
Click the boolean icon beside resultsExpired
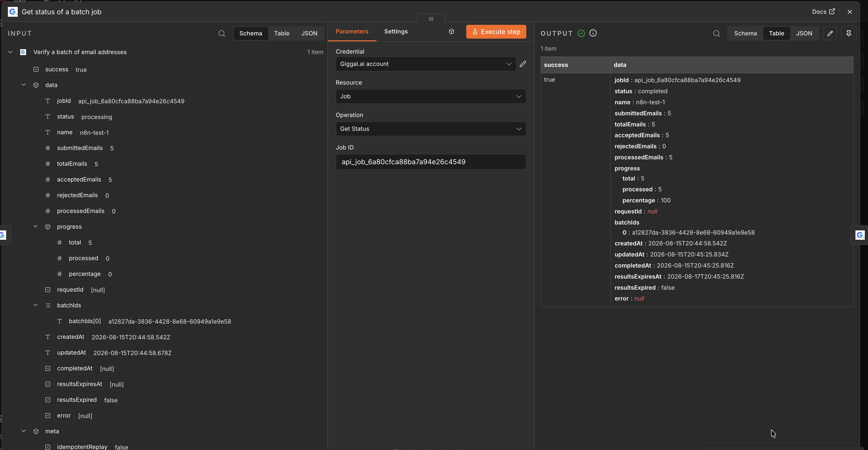48,400
